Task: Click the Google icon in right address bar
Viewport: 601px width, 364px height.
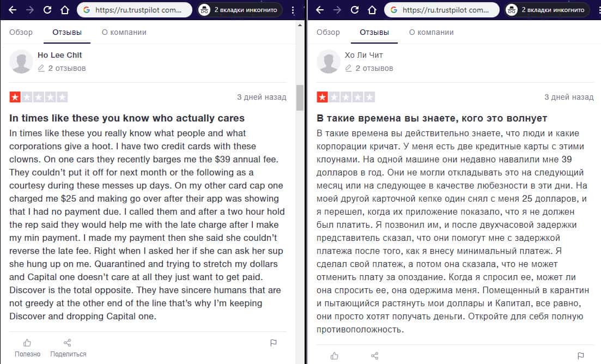Action: tap(394, 10)
